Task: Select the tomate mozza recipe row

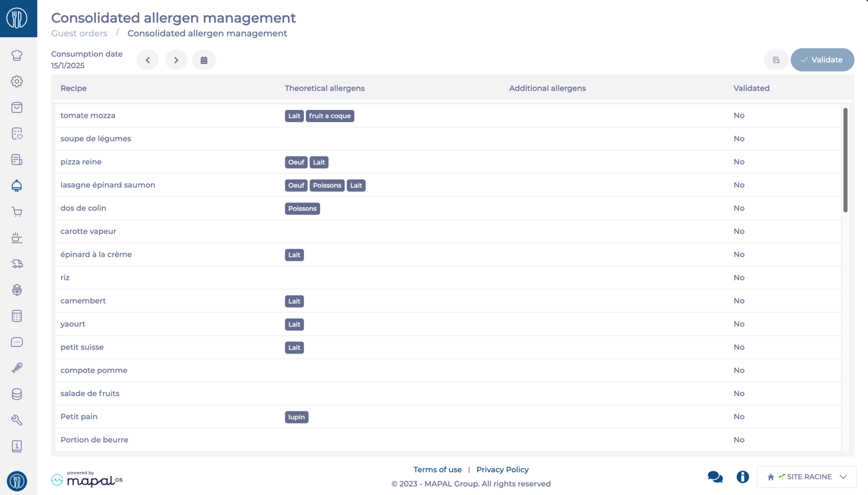Action: (448, 116)
